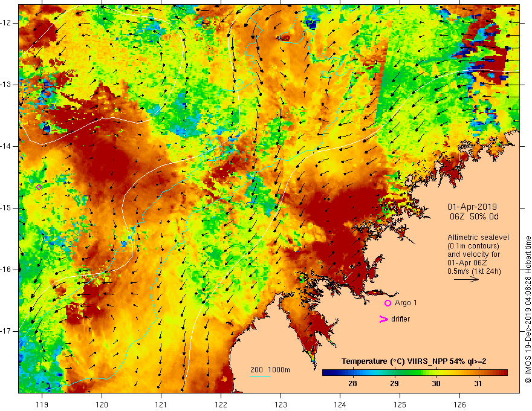Click the "Altimetric sealevel" text line
The image size is (532, 411).
[478, 238]
